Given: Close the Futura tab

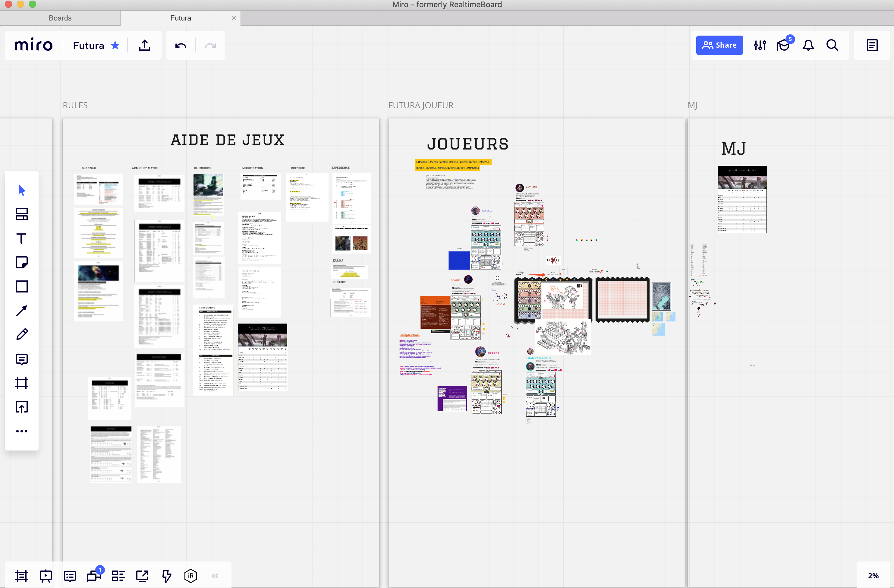Looking at the screenshot, I should point(234,18).
